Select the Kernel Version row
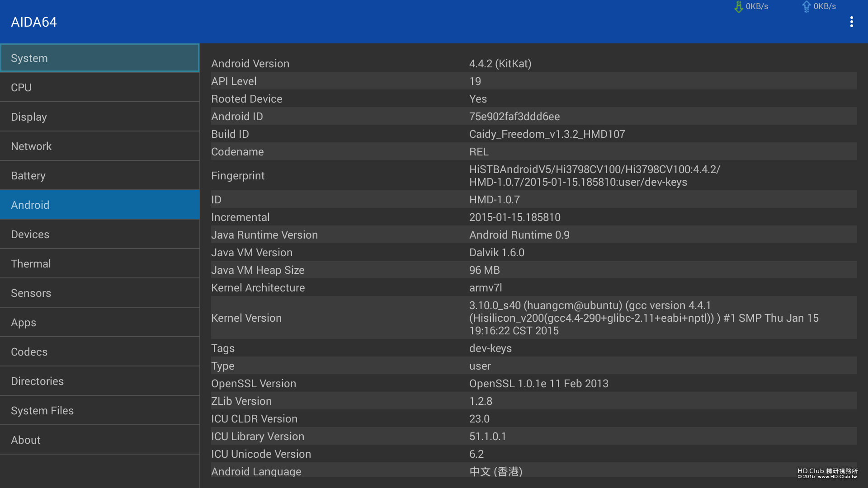The image size is (868, 488). click(533, 318)
